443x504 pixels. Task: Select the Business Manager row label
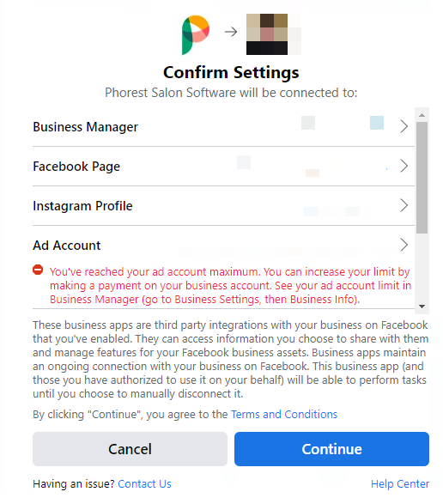(86, 127)
